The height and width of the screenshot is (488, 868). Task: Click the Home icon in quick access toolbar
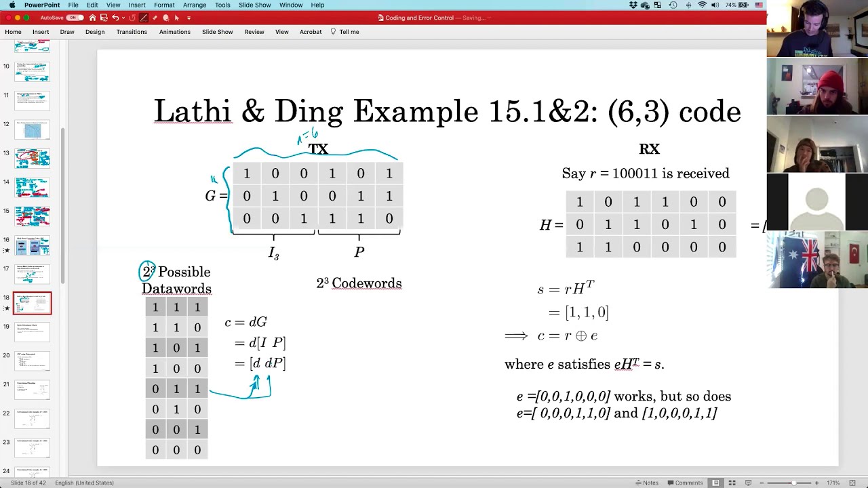click(92, 18)
